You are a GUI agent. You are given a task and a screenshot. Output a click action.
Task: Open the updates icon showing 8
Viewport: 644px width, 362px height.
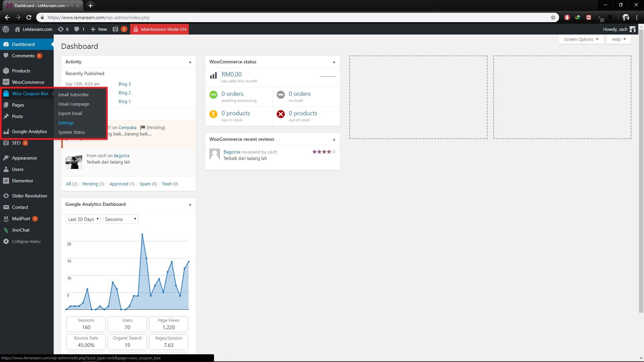click(x=63, y=29)
